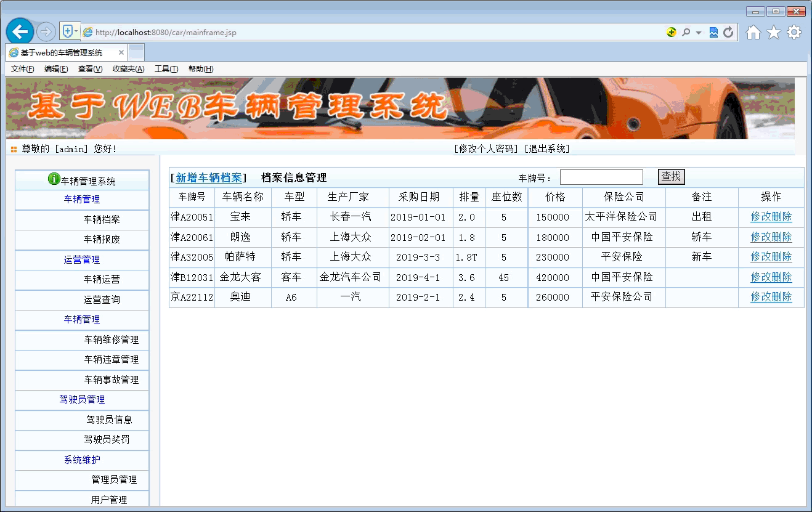Focus the 车牌号 search input box
This screenshot has height=512, width=812.
click(601, 177)
